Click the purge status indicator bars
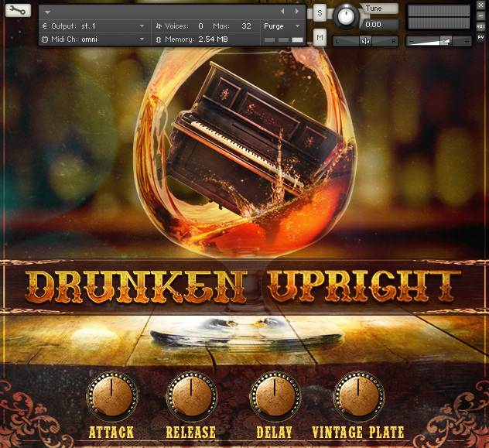The width and height of the screenshot is (489, 448). click(x=283, y=40)
